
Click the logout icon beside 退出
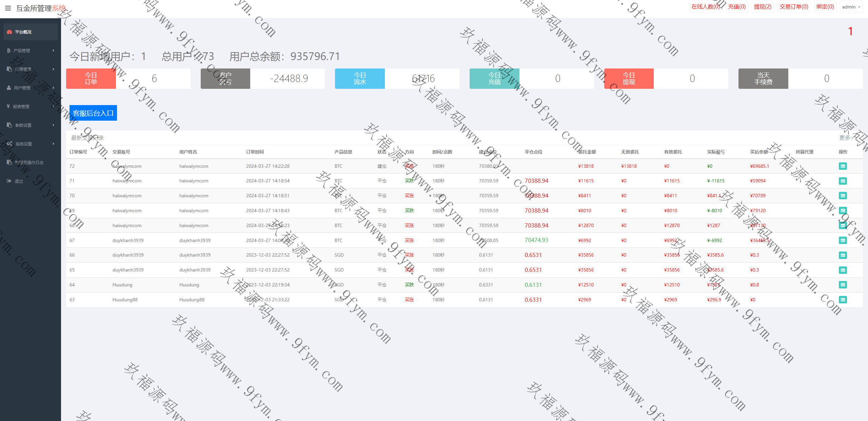pyautogui.click(x=9, y=181)
